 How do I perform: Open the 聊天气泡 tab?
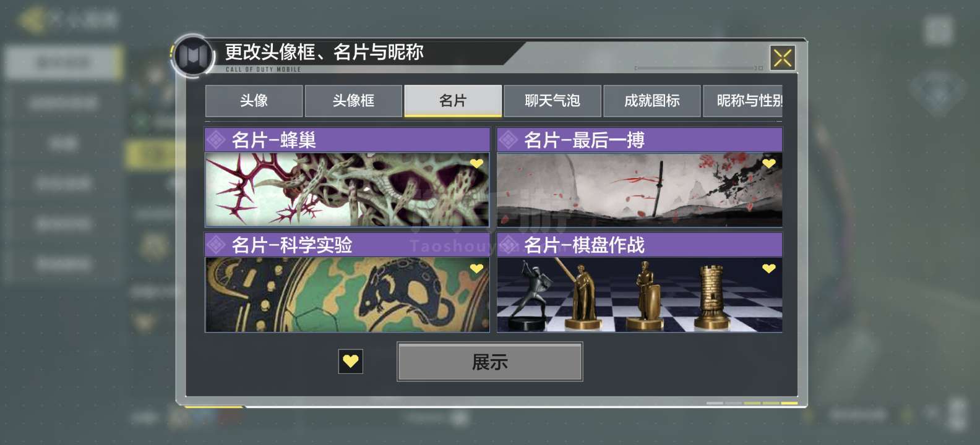point(552,101)
